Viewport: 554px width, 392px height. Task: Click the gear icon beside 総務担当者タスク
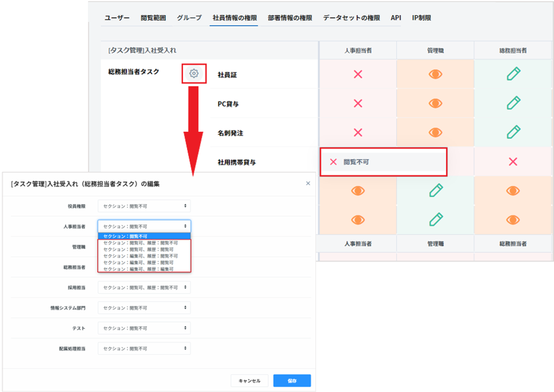click(194, 73)
